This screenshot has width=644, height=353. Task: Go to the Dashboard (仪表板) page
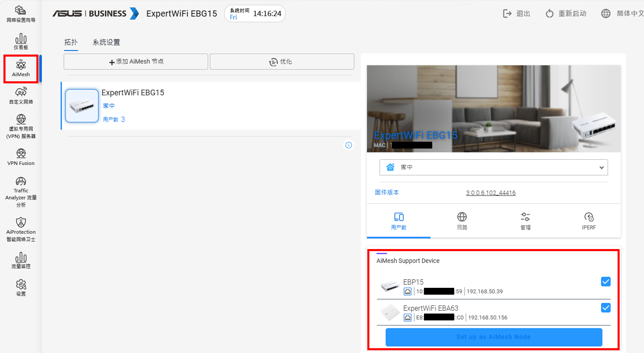[21, 42]
